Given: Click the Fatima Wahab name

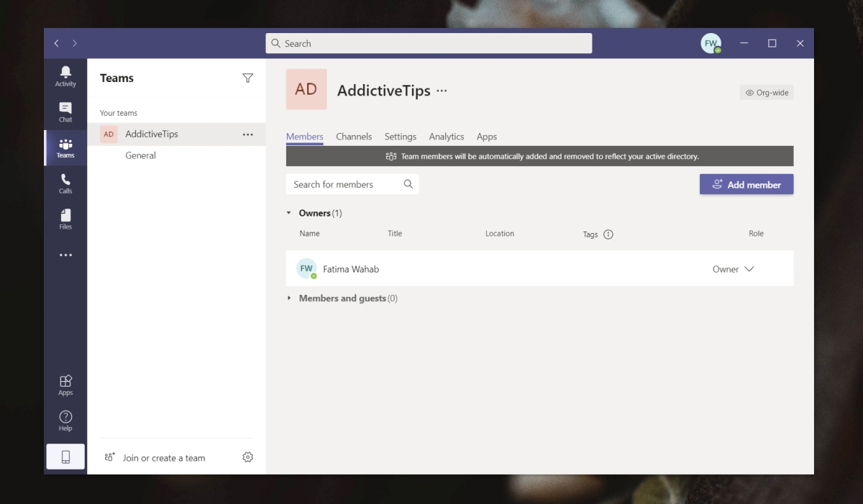Looking at the screenshot, I should click(351, 269).
